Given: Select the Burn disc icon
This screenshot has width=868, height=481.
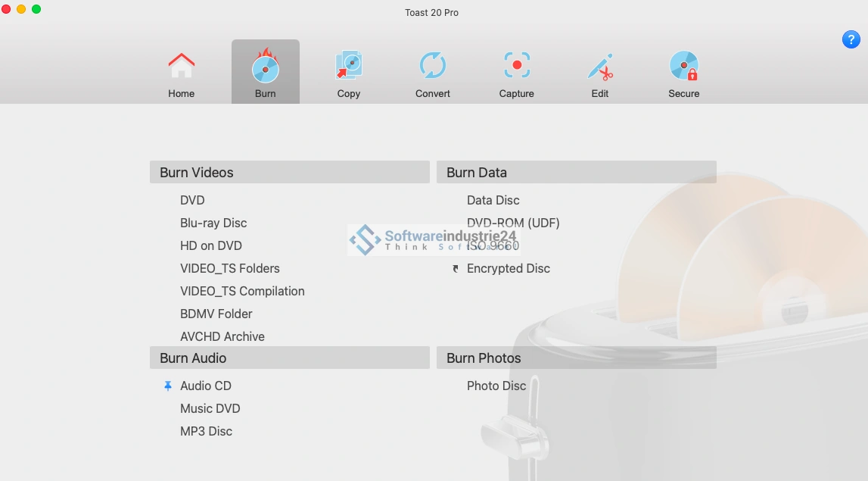Looking at the screenshot, I should point(265,67).
